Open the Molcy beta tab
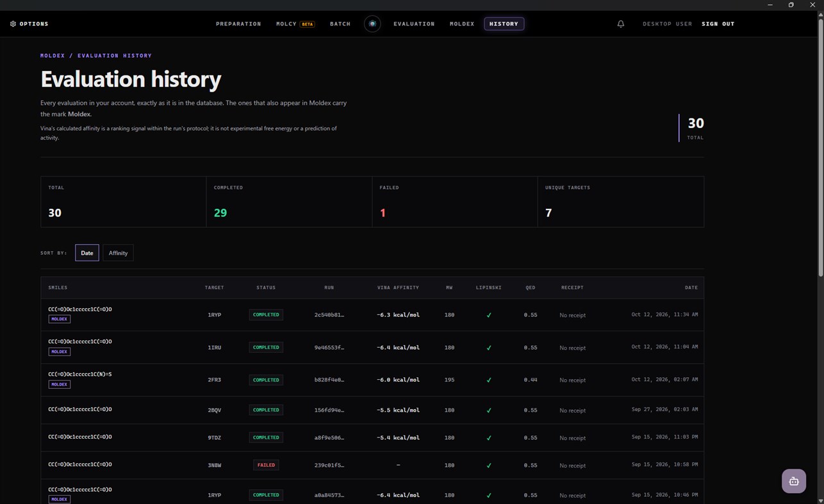This screenshot has height=504, width=824. tap(295, 24)
